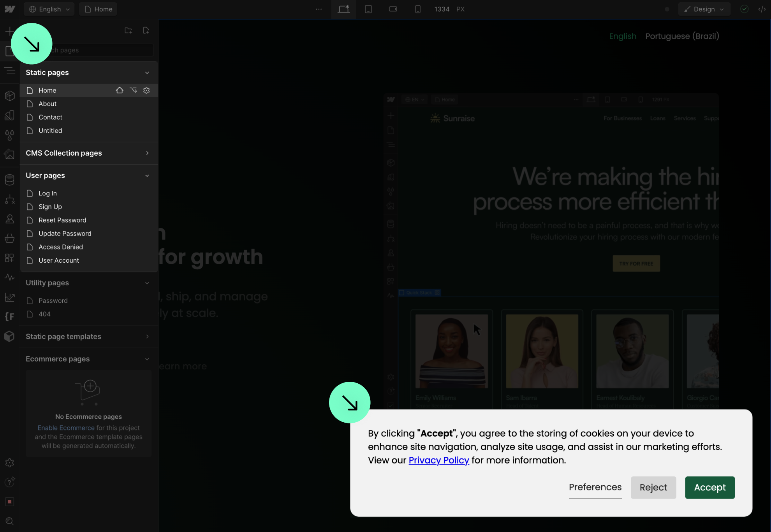Select the Access Denied page
771x532 pixels.
89,247
